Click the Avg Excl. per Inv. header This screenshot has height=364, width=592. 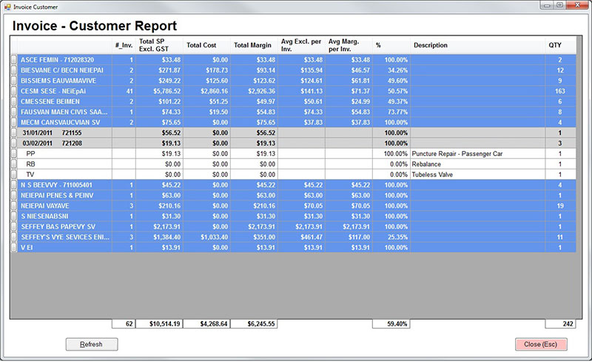(301, 45)
